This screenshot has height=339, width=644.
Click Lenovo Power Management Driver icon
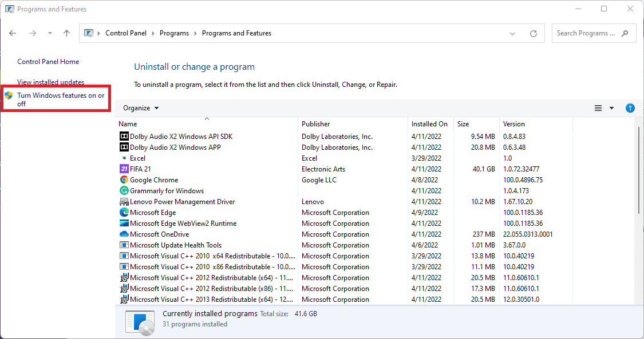coord(124,202)
